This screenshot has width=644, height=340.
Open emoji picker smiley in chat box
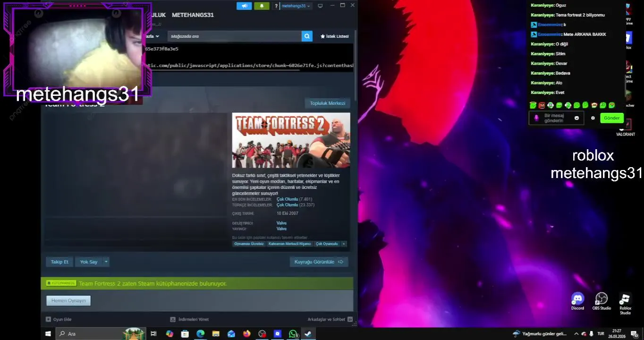click(576, 118)
